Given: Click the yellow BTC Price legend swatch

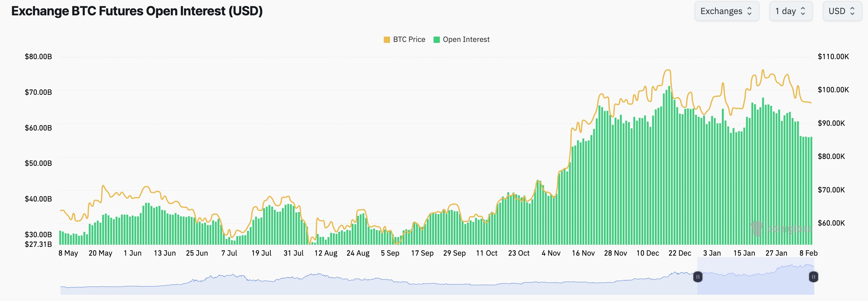Looking at the screenshot, I should click(x=386, y=40).
